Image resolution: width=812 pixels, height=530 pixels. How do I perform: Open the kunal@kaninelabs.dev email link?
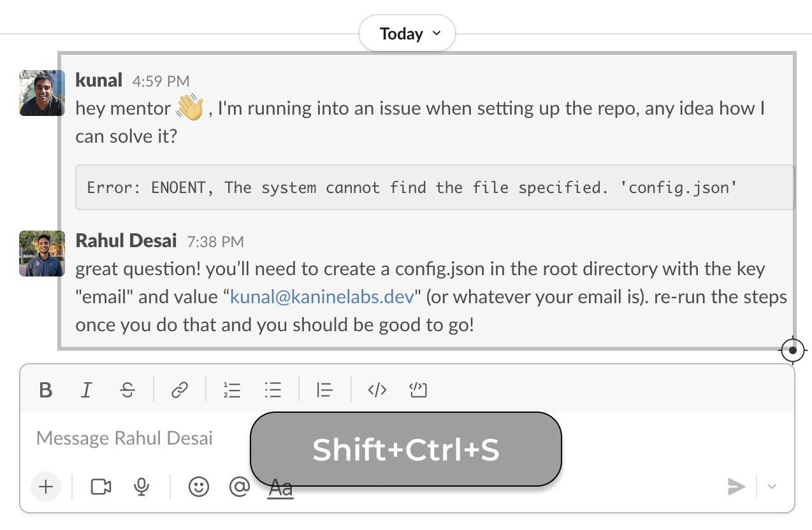322,297
